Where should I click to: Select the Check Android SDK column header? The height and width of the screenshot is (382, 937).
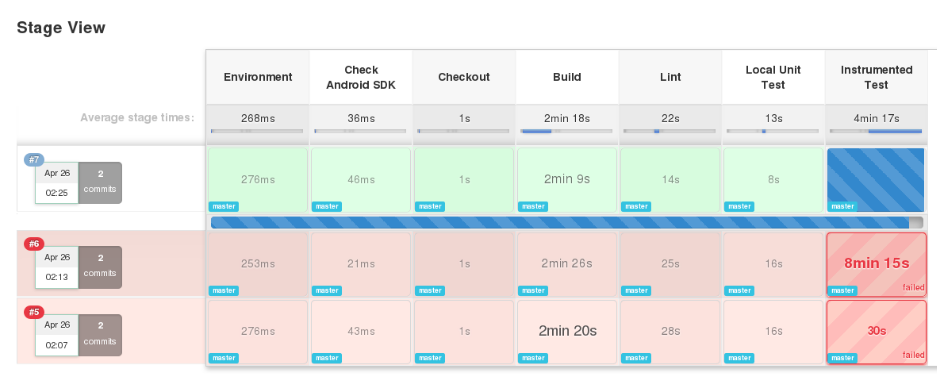pyautogui.click(x=361, y=77)
